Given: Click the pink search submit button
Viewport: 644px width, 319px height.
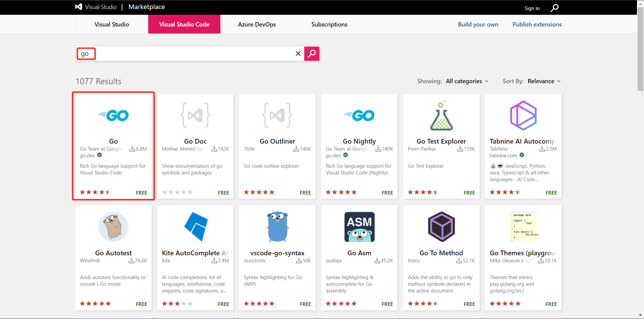Looking at the screenshot, I should pyautogui.click(x=312, y=54).
